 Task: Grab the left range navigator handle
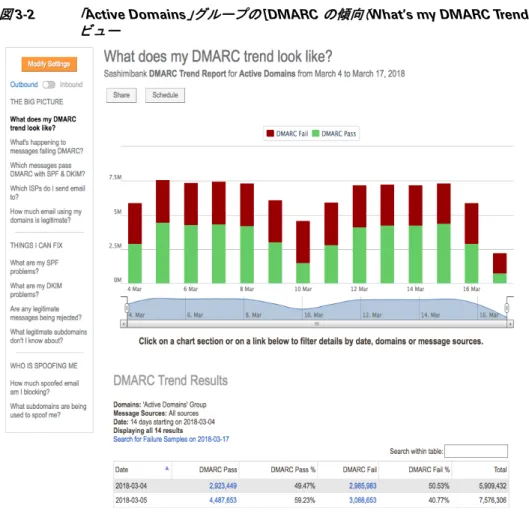coord(127,308)
